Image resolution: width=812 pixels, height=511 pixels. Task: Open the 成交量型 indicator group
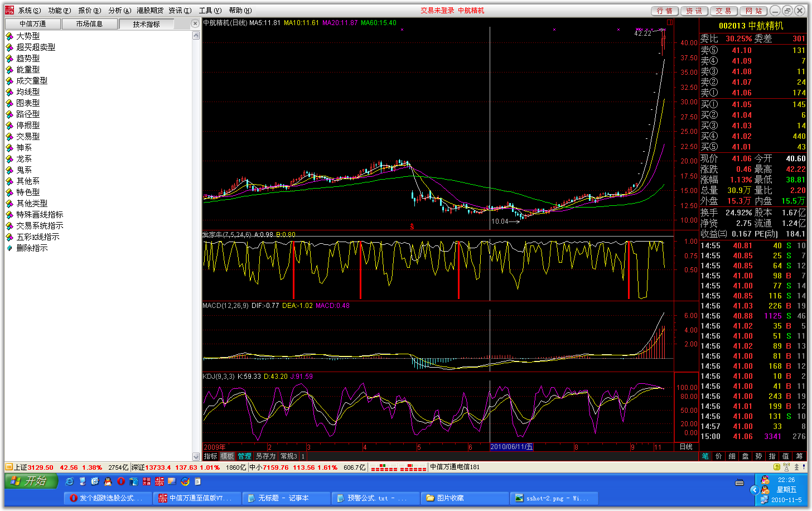coord(32,81)
